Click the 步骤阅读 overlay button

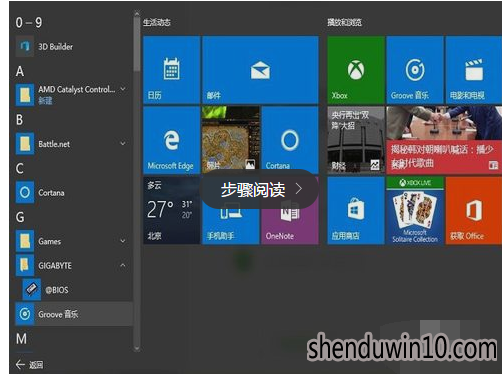click(260, 190)
